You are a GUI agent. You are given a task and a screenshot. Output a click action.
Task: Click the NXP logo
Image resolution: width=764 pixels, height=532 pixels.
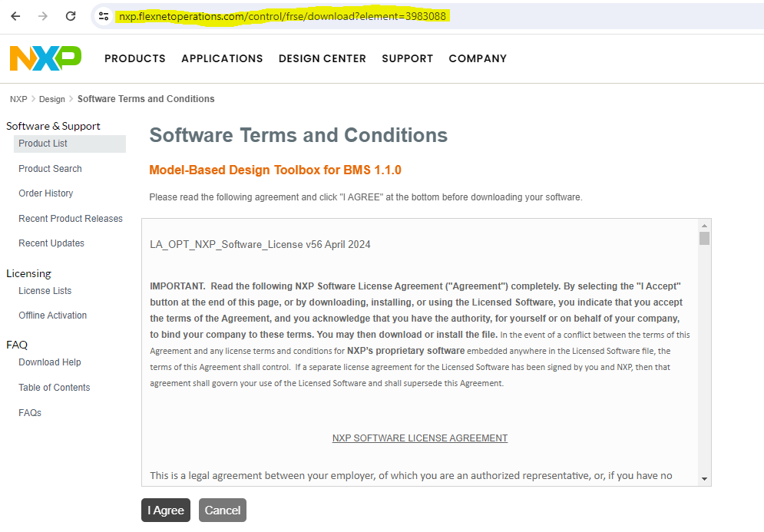click(46, 58)
